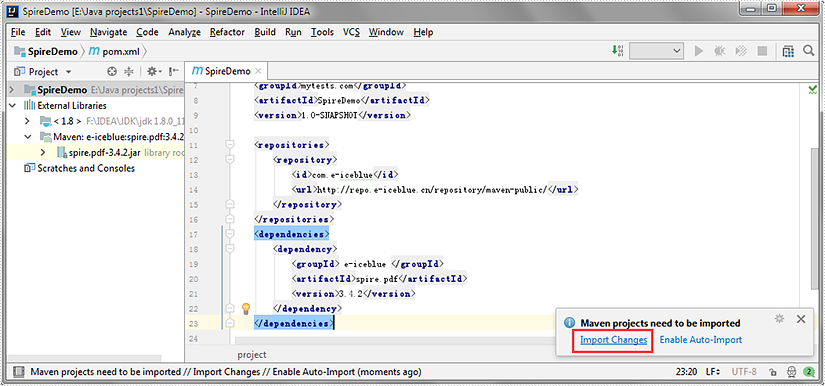Dismiss the Maven import notification popup
Image resolution: width=825 pixels, height=386 pixels.
(x=801, y=319)
